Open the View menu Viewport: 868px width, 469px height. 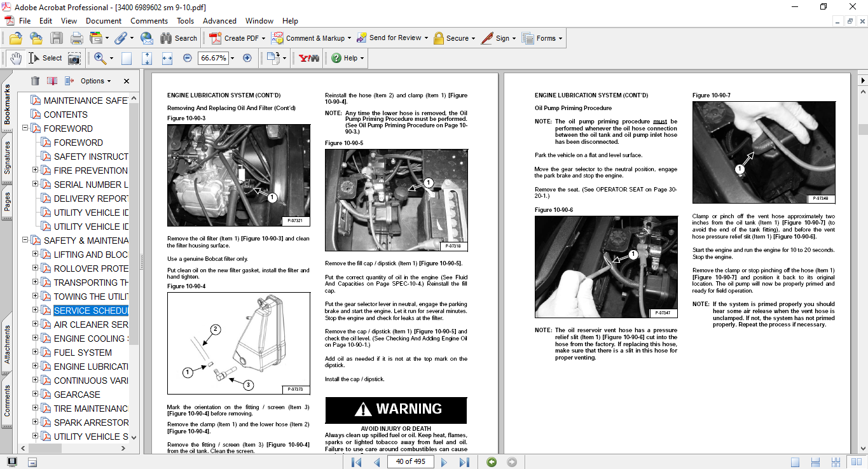click(69, 21)
